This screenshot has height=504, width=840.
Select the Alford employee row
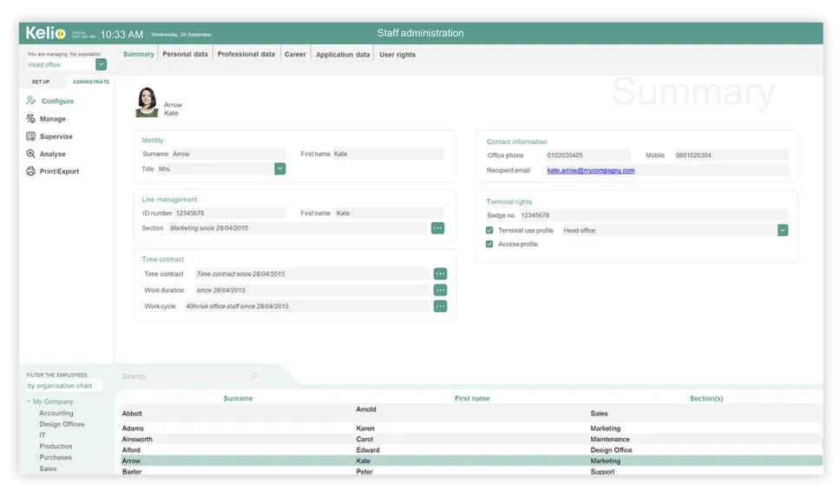[x=471, y=450]
